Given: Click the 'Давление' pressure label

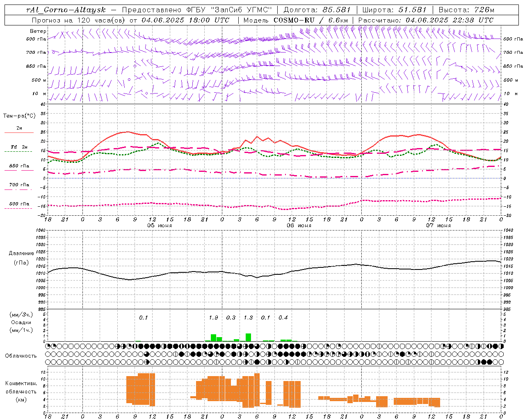Looking at the screenshot, I should pyautogui.click(x=21, y=253).
